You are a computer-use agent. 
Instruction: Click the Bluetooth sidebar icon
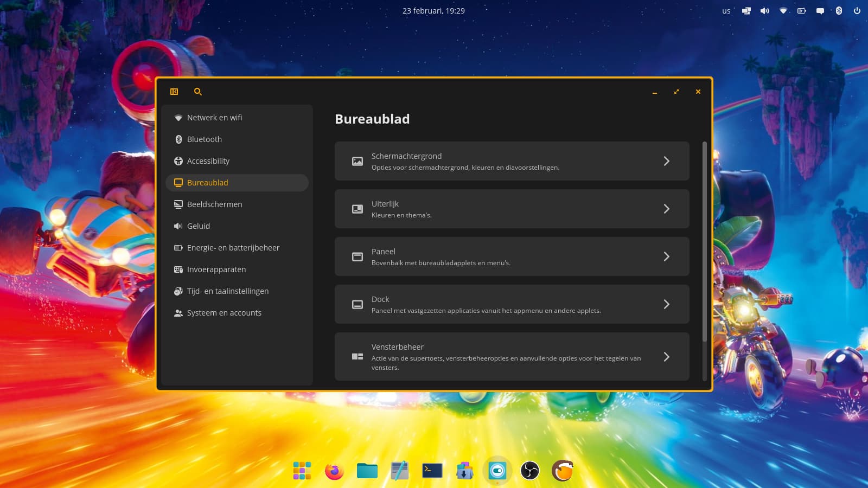tap(178, 139)
